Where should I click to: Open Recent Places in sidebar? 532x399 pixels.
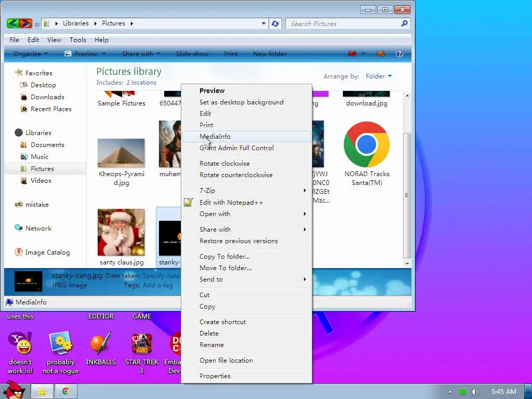(51, 109)
